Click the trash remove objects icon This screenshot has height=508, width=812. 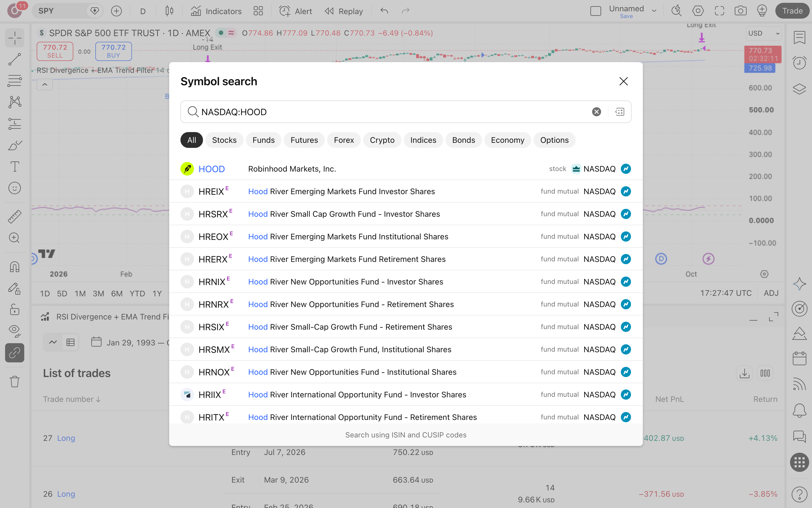coord(14,381)
